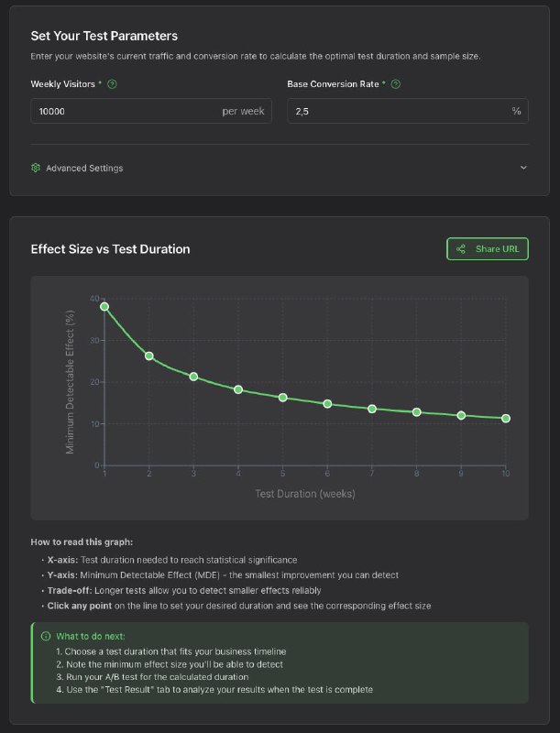Click share icon in Share URL button

[x=461, y=249]
